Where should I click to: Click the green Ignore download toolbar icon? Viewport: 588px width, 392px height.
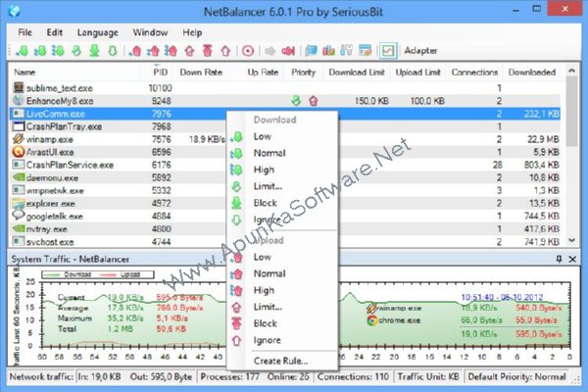[x=113, y=51]
